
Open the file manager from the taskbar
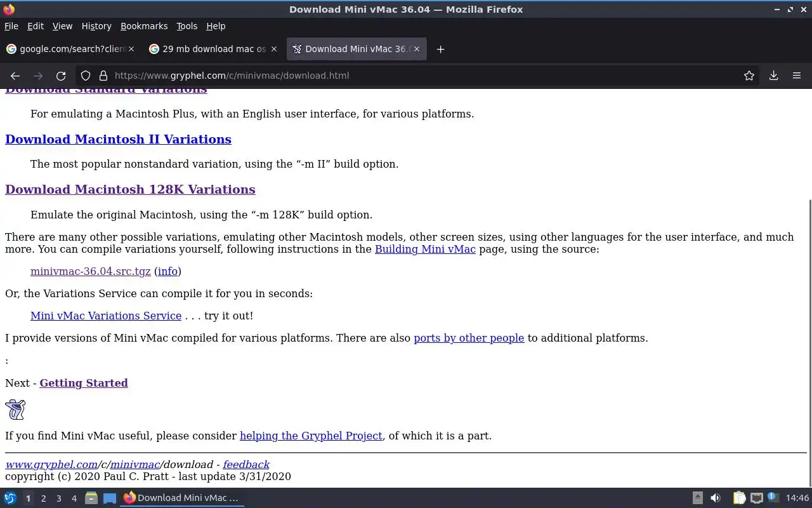[91, 498]
